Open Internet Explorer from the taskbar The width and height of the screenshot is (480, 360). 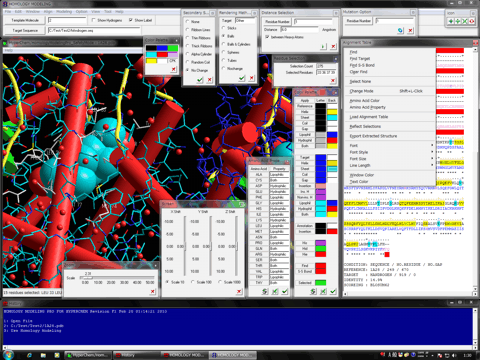29,355
